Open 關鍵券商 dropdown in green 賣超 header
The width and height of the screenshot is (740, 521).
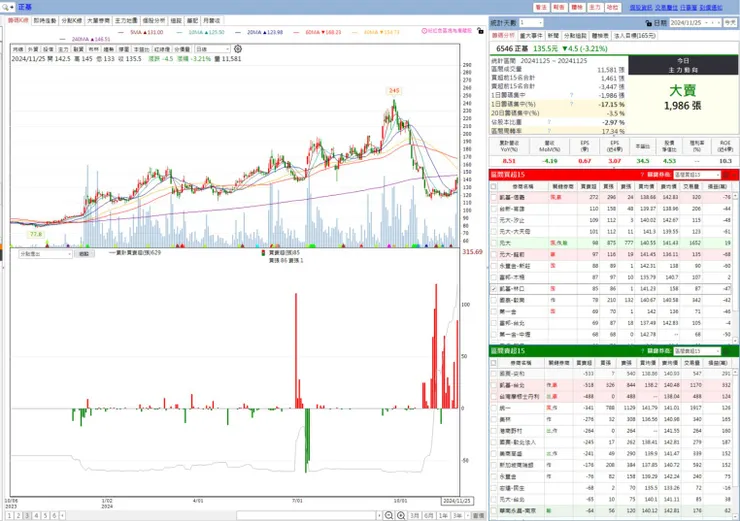point(697,351)
